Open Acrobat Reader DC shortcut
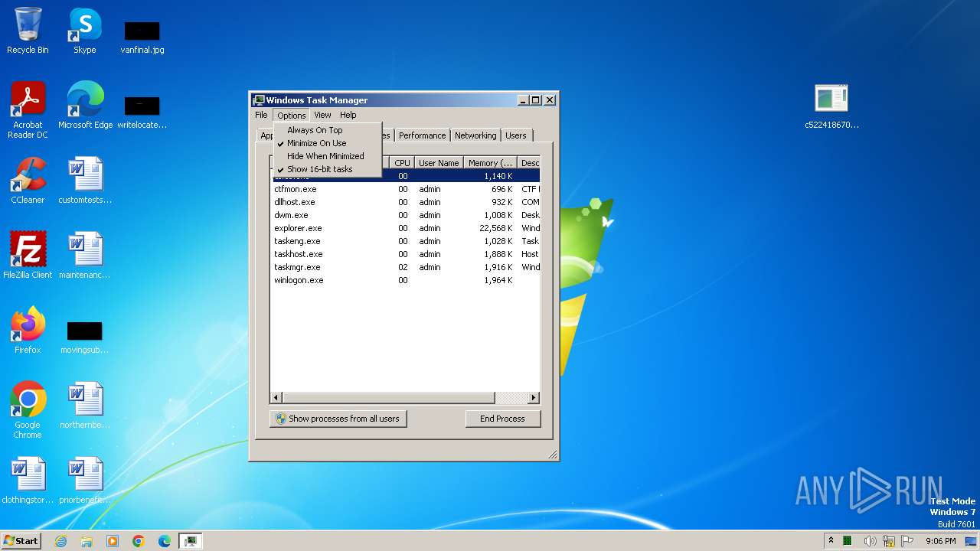The image size is (980, 551). (x=28, y=110)
